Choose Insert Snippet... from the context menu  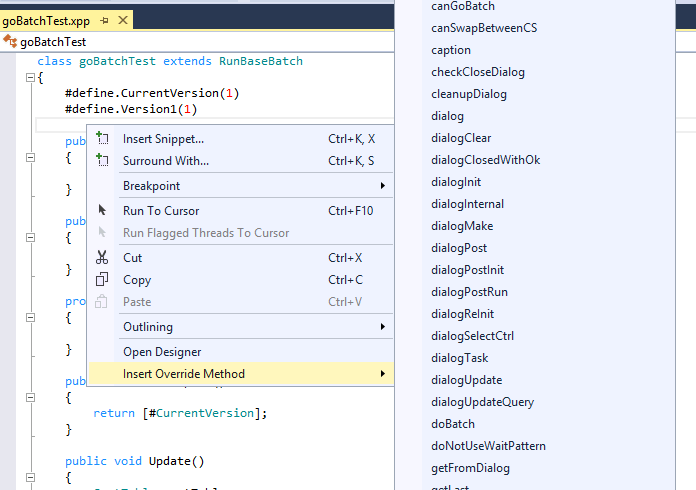pos(241,138)
